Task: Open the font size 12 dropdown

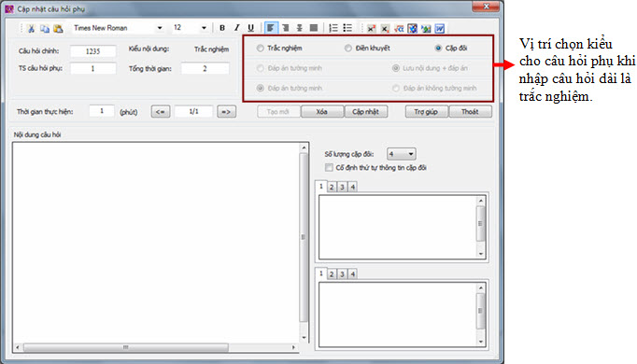Action: coord(204,28)
